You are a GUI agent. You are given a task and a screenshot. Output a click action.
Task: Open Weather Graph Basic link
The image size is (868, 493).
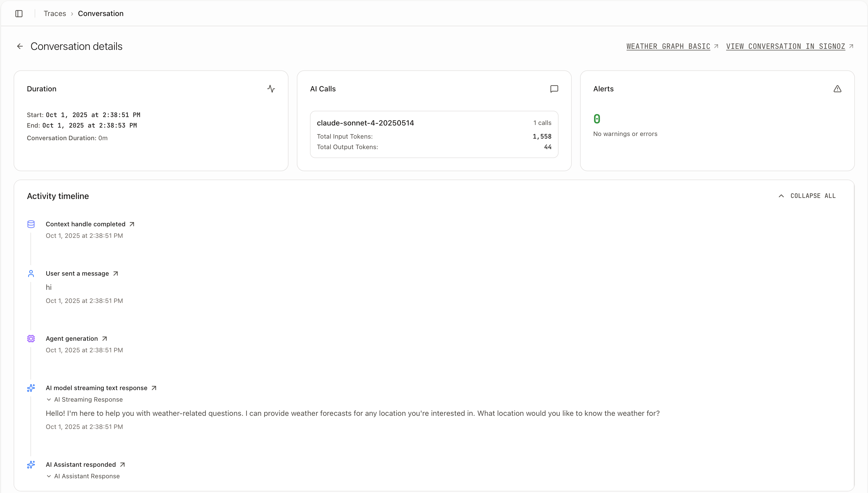668,46
